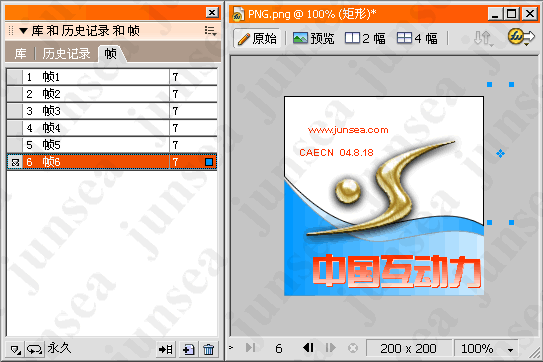Switch to 4 幅 four-up view
Image resolution: width=543 pixels, height=362 pixels.
[x=417, y=38]
